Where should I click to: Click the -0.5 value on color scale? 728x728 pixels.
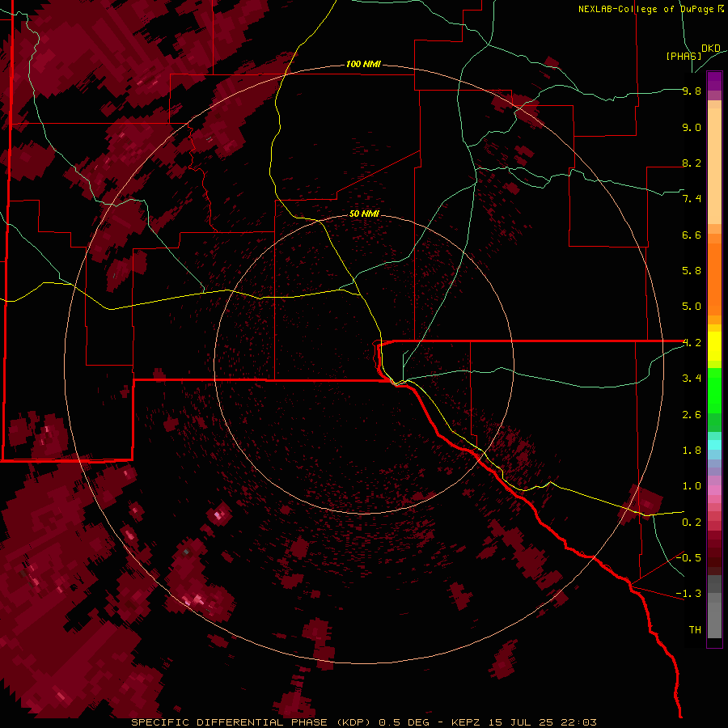(688, 557)
